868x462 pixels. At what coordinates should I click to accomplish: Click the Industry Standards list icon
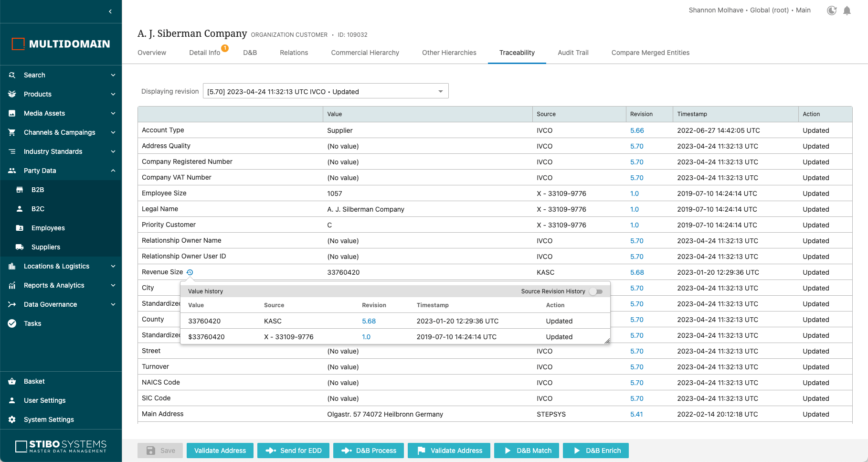point(12,151)
